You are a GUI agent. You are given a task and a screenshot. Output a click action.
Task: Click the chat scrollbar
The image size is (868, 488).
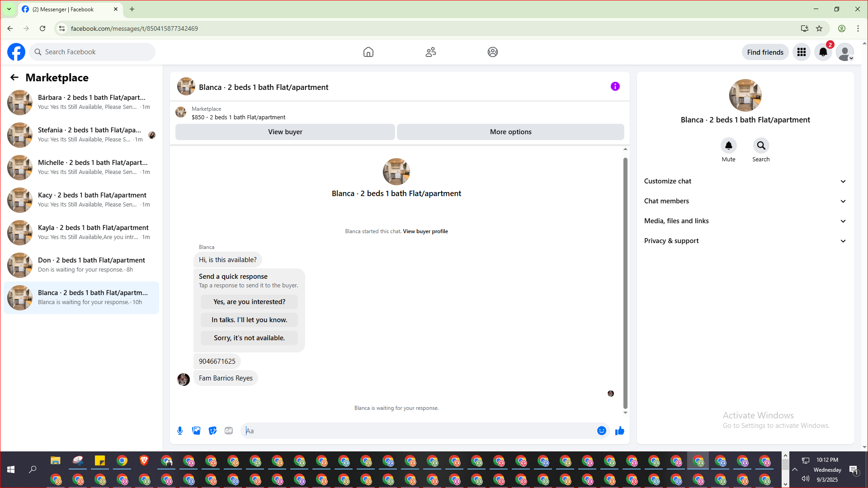pos(625,283)
